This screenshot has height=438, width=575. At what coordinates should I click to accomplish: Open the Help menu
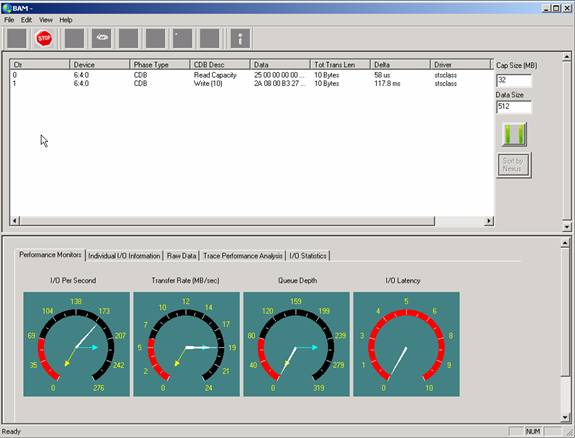click(x=66, y=20)
